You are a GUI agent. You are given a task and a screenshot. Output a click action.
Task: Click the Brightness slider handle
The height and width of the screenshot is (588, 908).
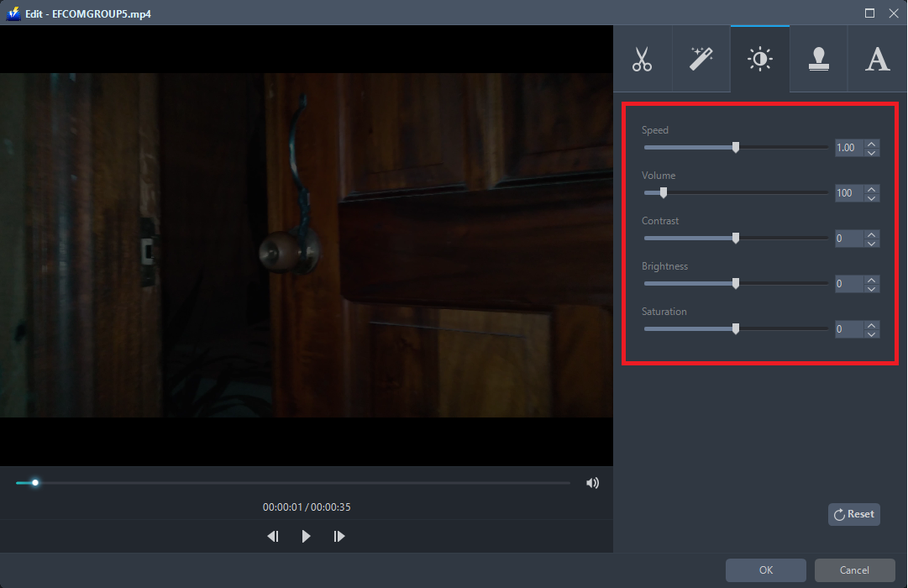(x=737, y=283)
